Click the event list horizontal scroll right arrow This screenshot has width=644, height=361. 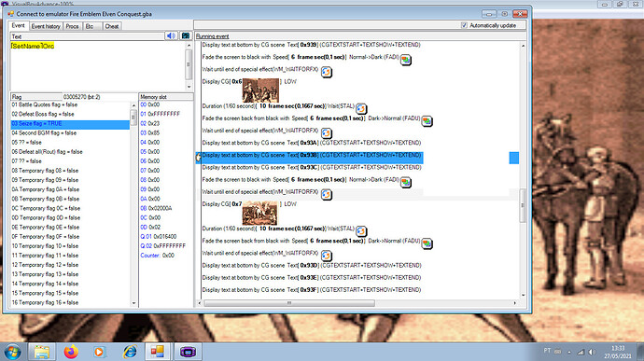click(514, 303)
